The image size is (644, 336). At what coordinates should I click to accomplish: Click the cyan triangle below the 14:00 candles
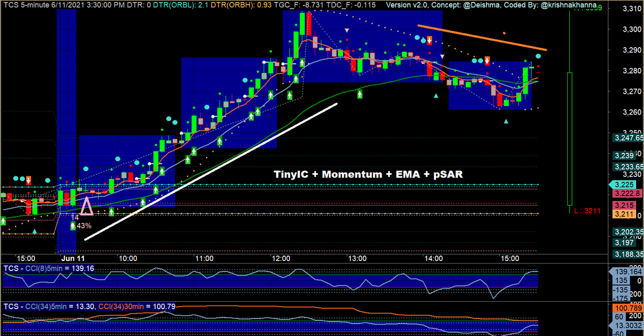pyautogui.click(x=436, y=96)
